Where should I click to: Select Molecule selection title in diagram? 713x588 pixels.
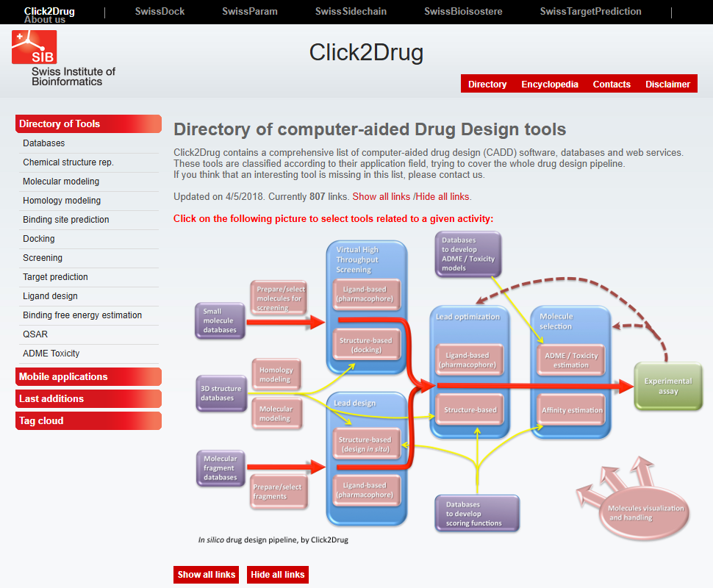(x=556, y=321)
